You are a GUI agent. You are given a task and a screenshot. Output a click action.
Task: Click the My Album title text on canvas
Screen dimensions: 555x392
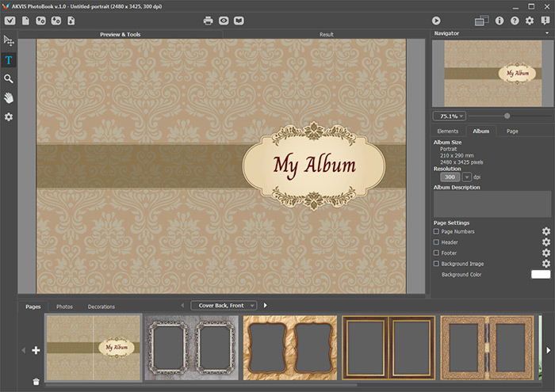pyautogui.click(x=314, y=166)
